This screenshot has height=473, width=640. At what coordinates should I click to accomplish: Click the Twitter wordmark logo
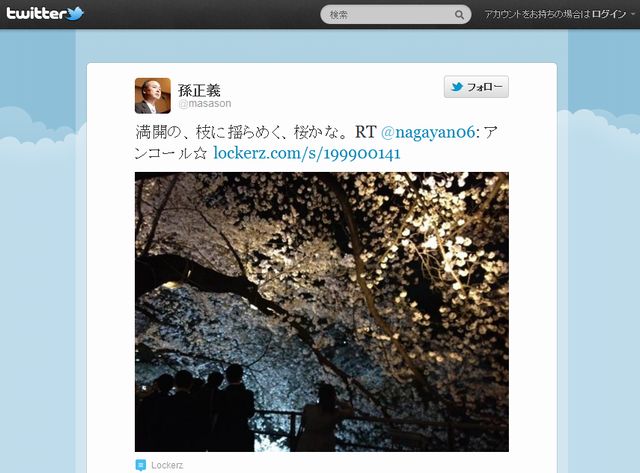coord(36,14)
